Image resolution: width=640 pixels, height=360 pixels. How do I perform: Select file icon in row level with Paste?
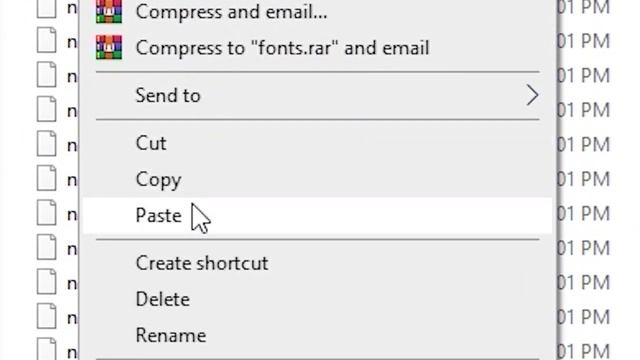point(47,213)
